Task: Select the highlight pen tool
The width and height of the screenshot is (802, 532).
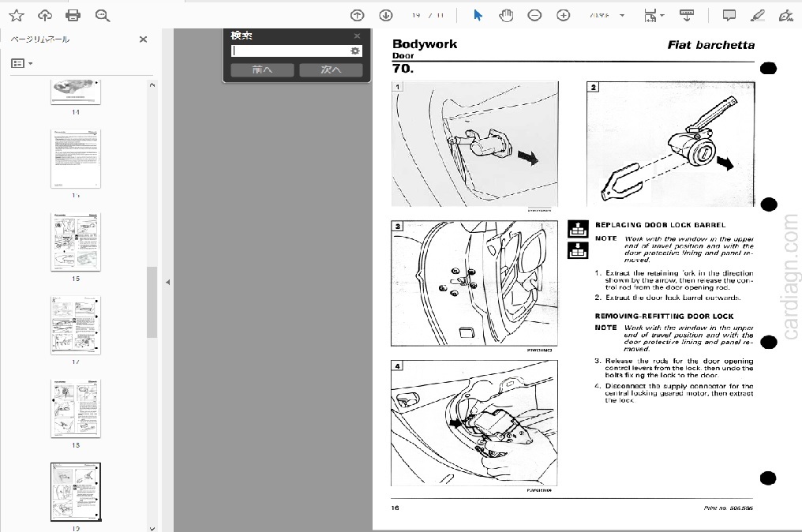Action: [x=758, y=15]
